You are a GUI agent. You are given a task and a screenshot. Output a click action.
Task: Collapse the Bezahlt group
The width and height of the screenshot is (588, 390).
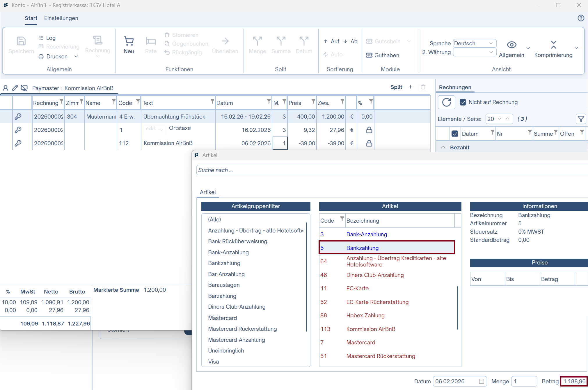(x=443, y=147)
